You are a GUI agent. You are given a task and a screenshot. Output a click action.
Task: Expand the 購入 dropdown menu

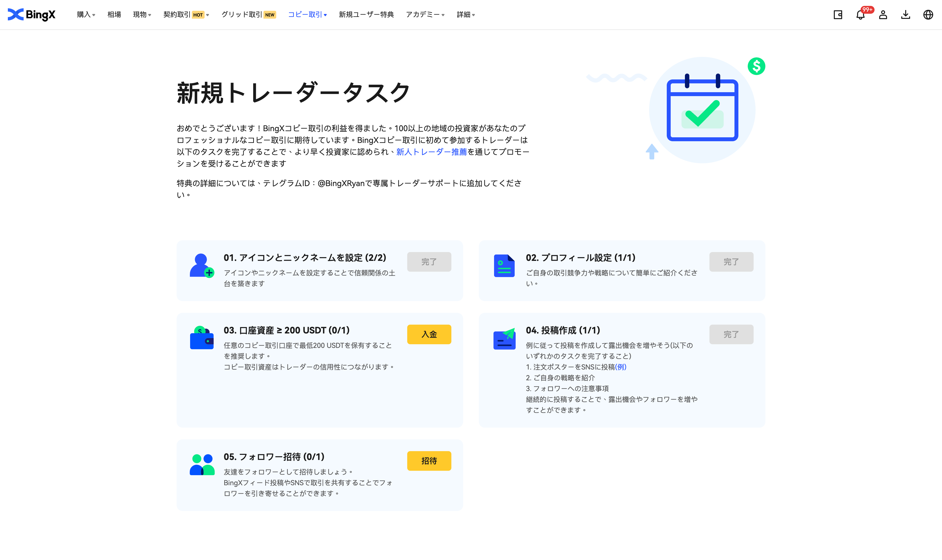(86, 15)
